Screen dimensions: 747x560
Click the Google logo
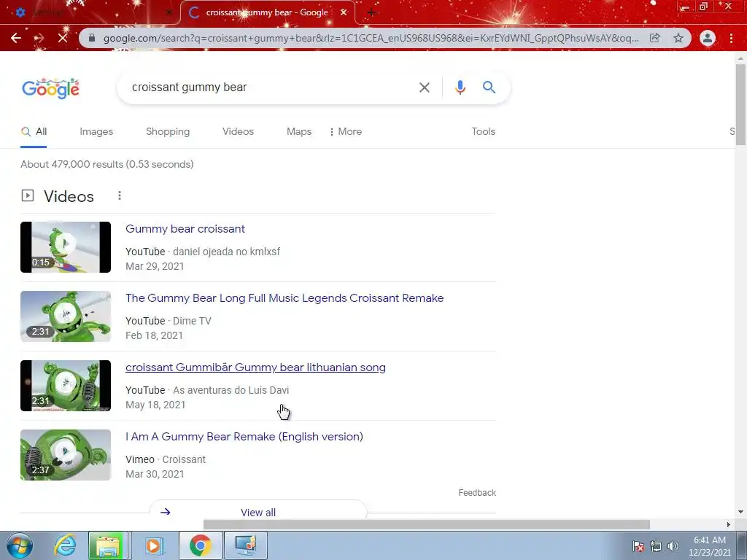pyautogui.click(x=51, y=88)
